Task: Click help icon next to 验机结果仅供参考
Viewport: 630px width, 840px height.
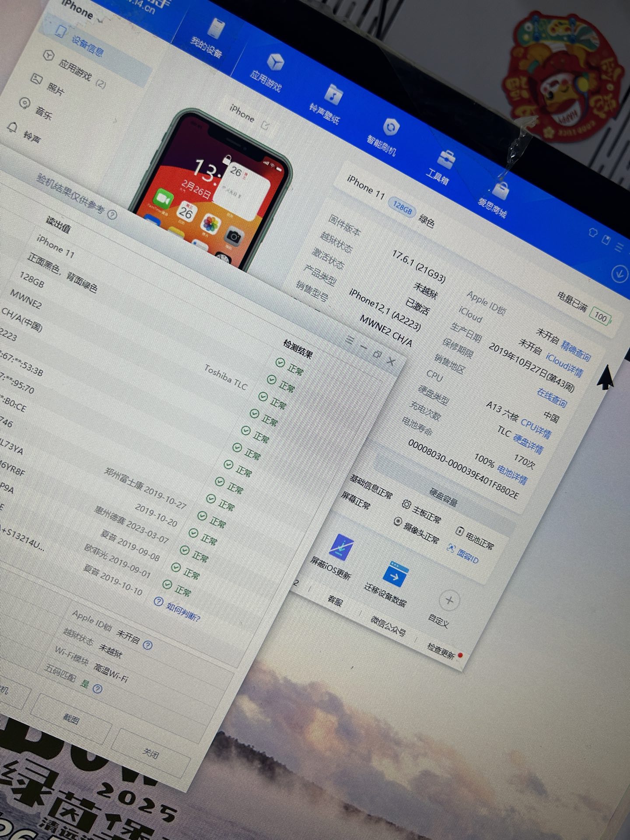Action: (x=113, y=214)
